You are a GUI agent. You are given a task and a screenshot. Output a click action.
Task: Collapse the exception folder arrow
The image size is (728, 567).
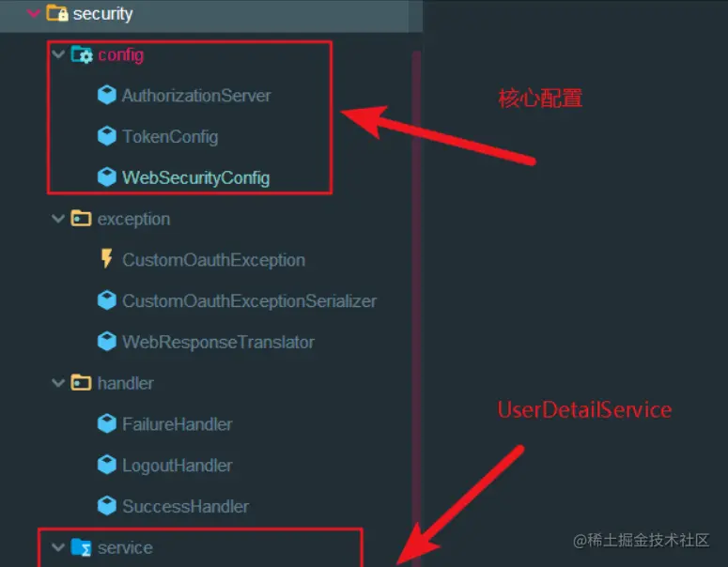(58, 218)
